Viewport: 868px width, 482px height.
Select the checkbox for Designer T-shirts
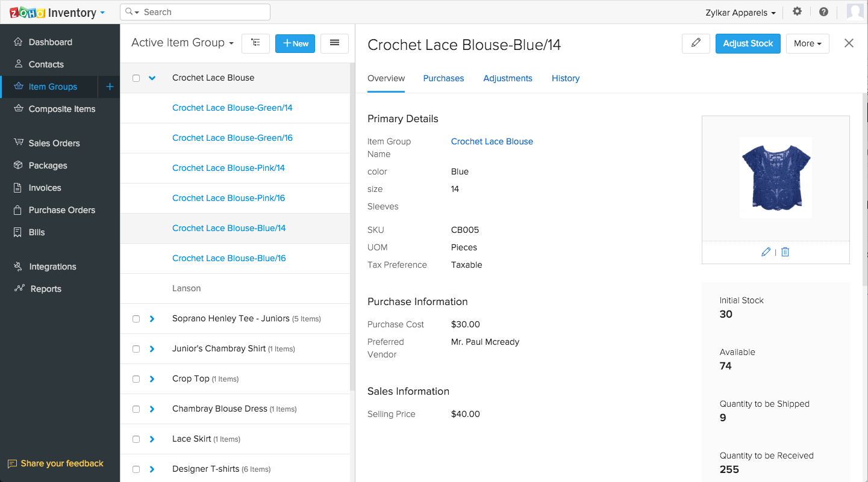coord(136,469)
